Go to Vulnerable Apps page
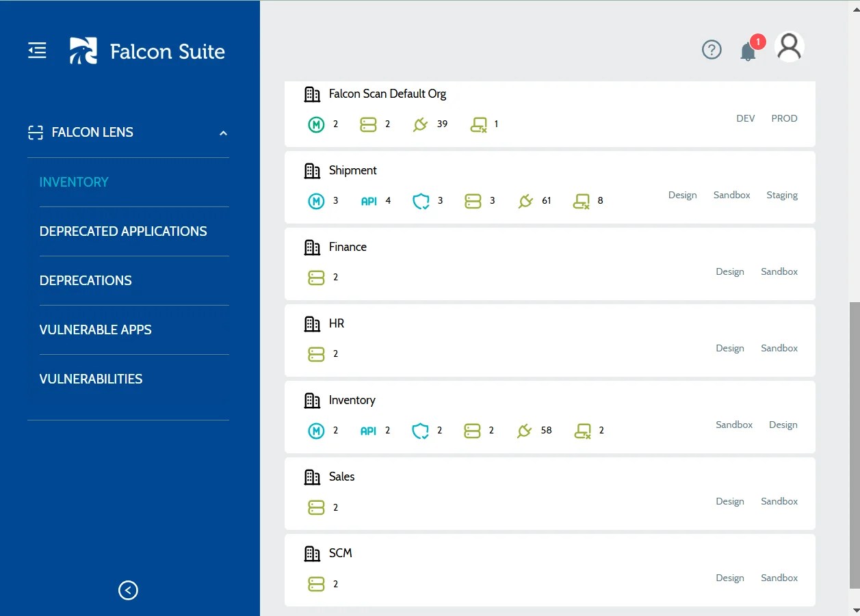Screen dimensions: 860x616 96,330
